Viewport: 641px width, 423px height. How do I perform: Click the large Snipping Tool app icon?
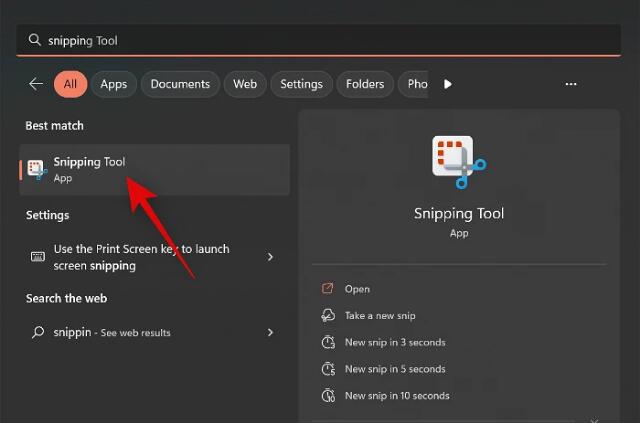coord(459,162)
